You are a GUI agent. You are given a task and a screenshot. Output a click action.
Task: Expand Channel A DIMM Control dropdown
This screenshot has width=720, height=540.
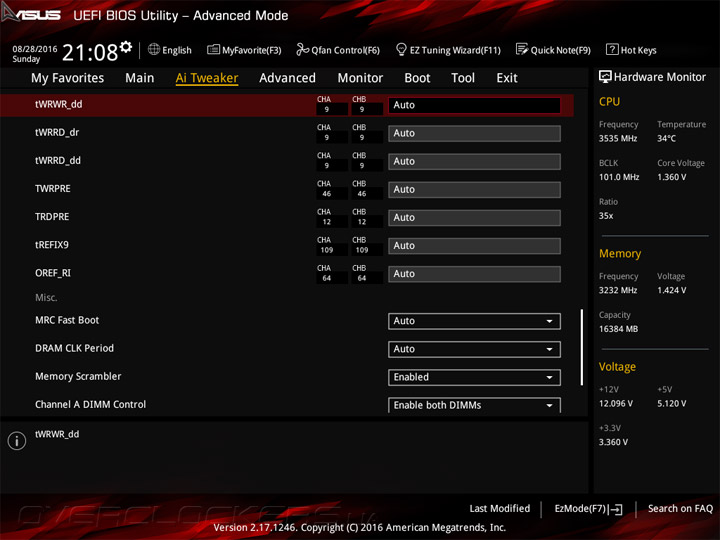pyautogui.click(x=474, y=405)
